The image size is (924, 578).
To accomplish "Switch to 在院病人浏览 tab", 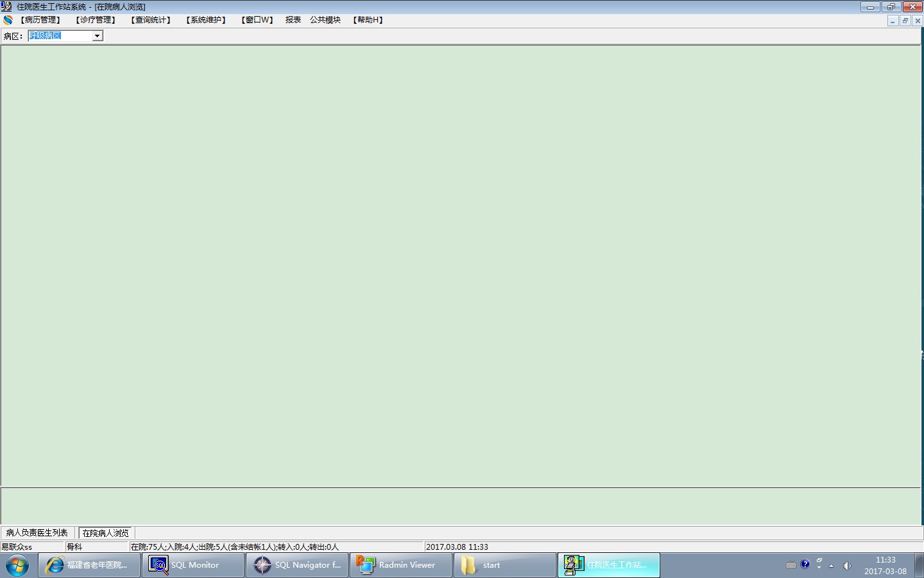I will pyautogui.click(x=105, y=533).
